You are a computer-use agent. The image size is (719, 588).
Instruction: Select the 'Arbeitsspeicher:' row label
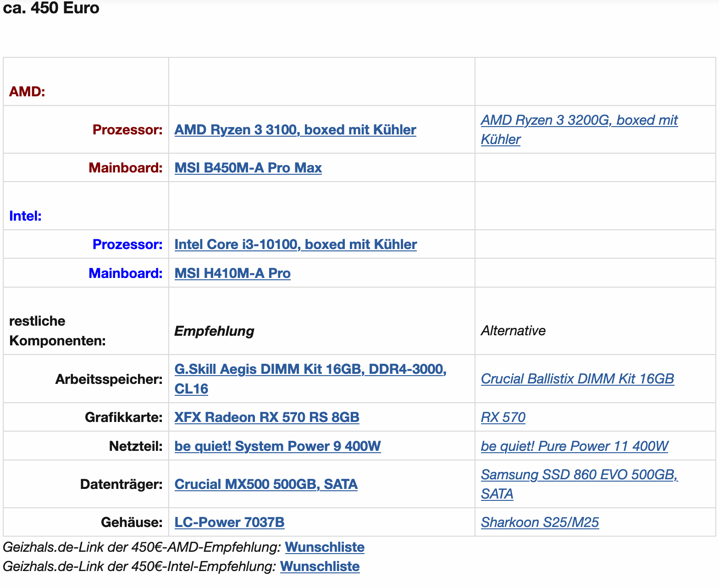tap(109, 379)
